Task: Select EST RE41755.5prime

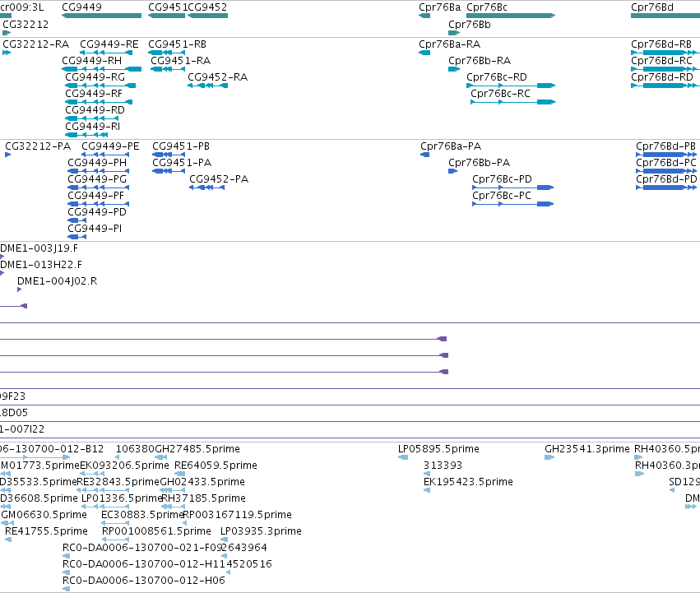Action: point(46,531)
